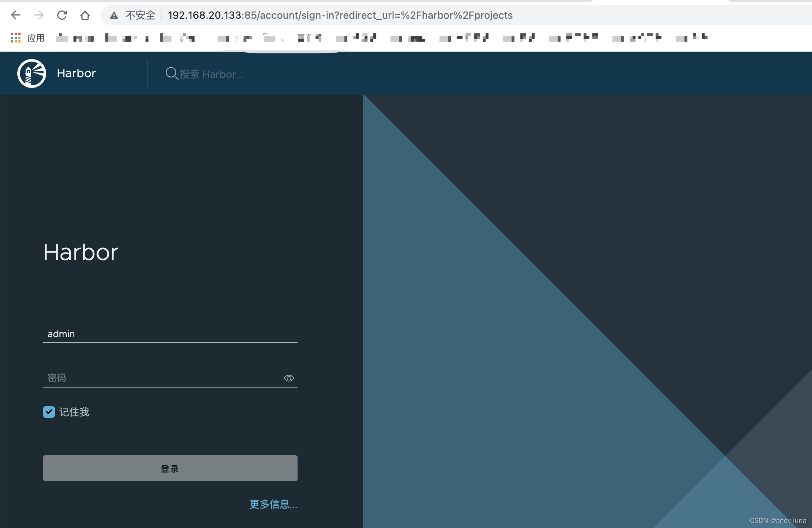Reload the page with the refresh icon
Viewport: 812px width, 528px height.
(62, 15)
